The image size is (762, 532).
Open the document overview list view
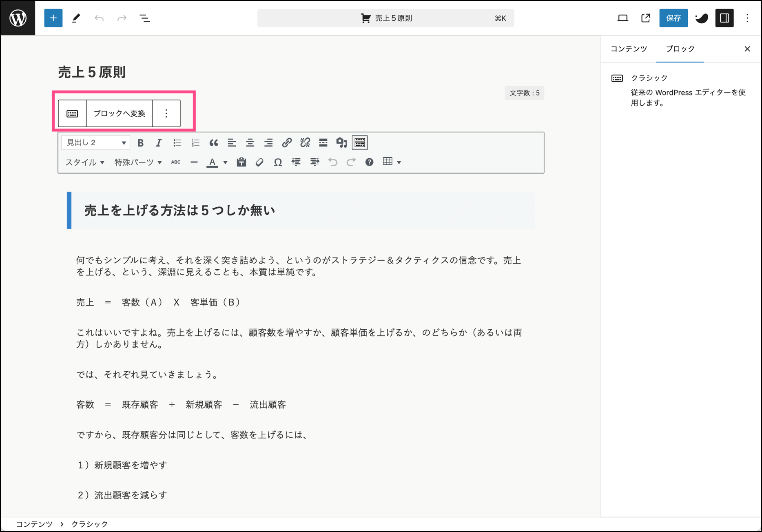(145, 18)
